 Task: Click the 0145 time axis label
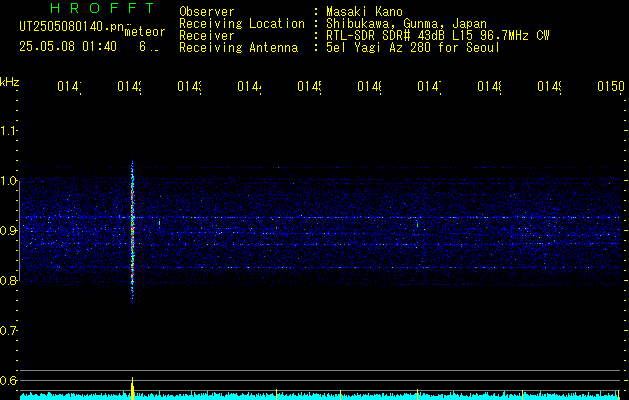click(309, 86)
